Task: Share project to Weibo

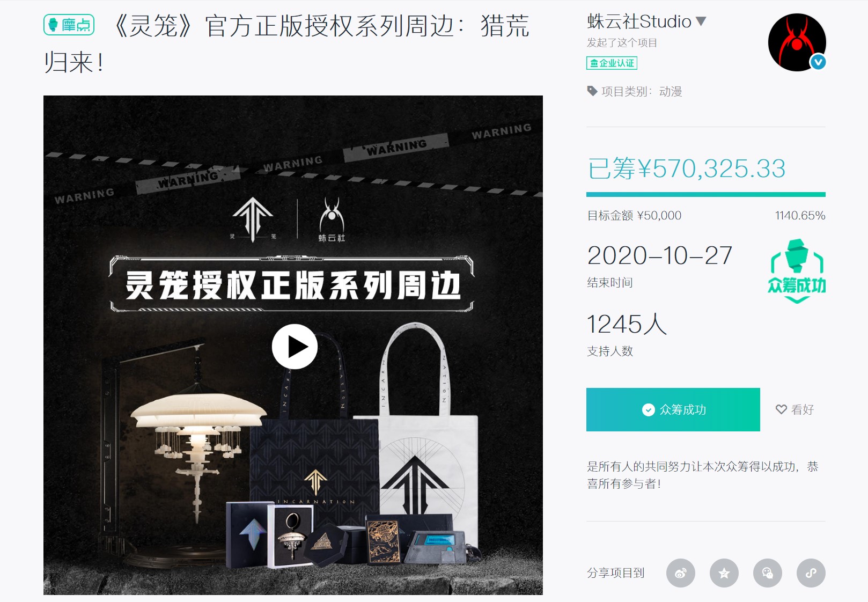Action: (x=680, y=573)
